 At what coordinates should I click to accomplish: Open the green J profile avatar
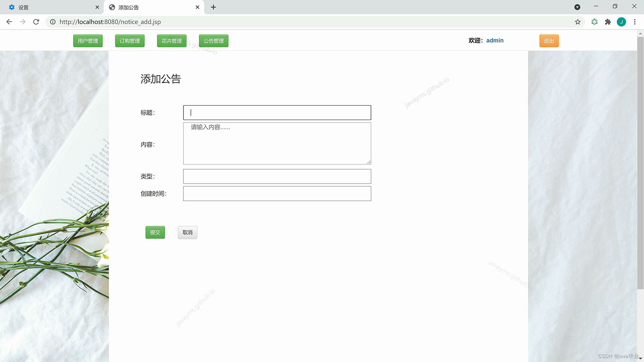[621, 22]
